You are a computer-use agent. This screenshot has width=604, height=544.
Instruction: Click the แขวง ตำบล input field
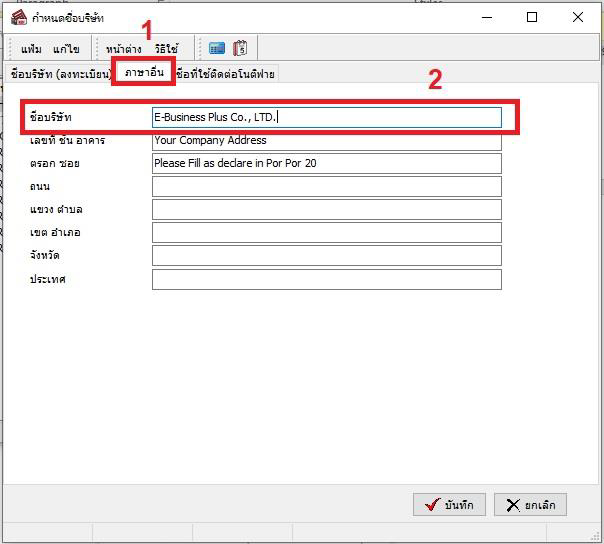(326, 210)
